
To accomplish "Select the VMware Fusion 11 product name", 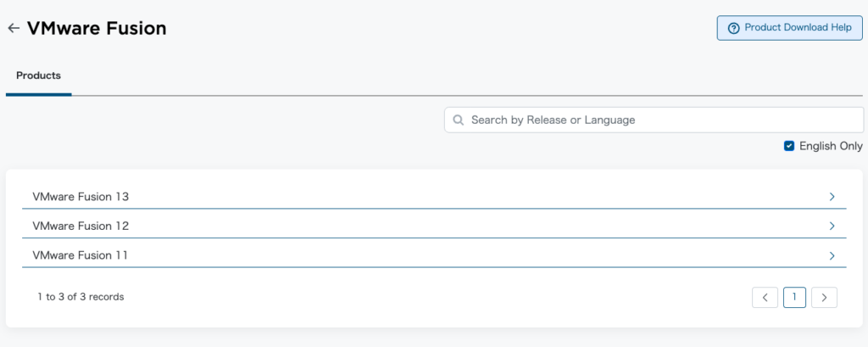I will [x=81, y=255].
